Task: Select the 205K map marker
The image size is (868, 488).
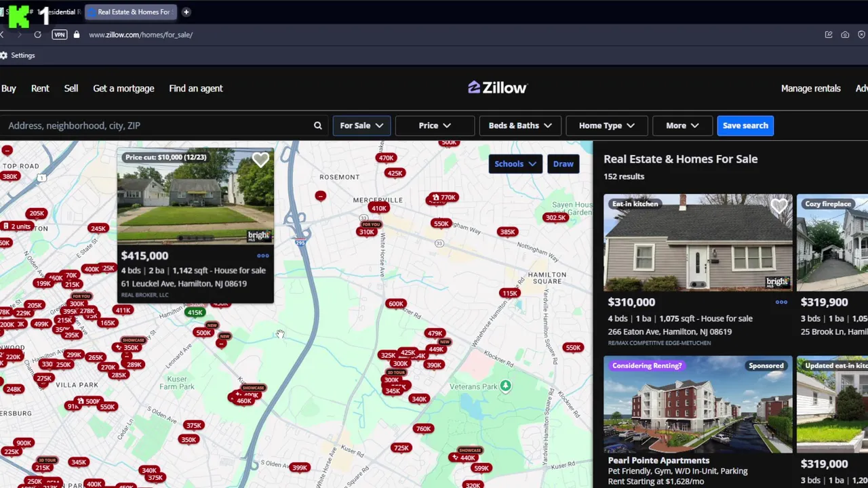Action: pos(37,213)
